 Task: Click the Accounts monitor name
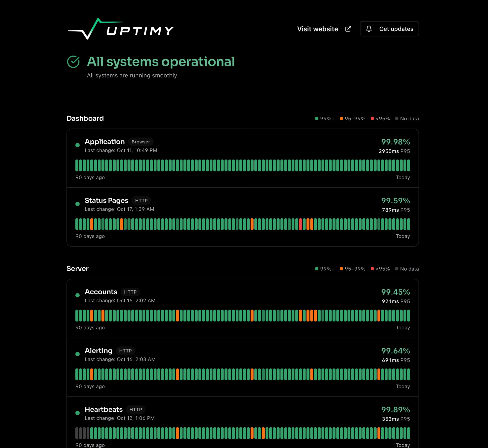click(101, 292)
